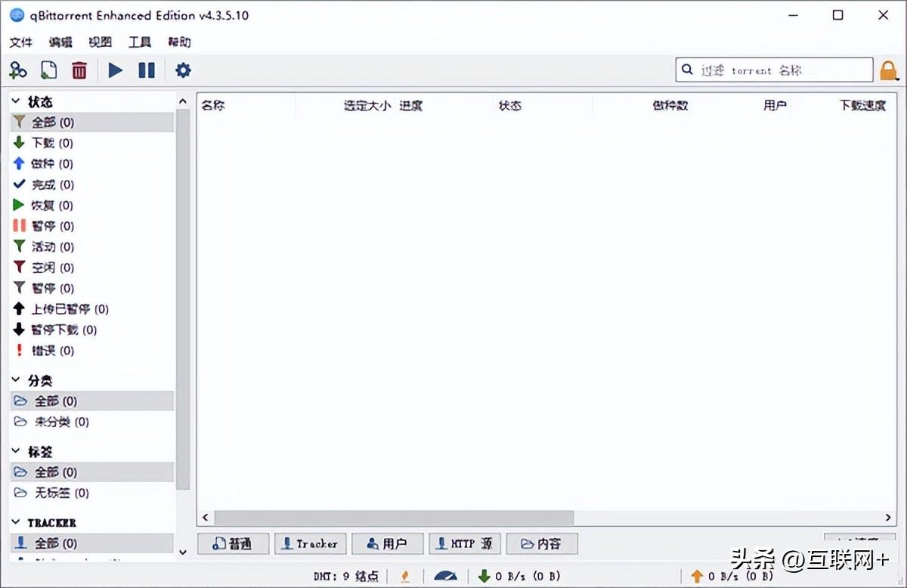Click the download speed status indicator
The height and width of the screenshot is (588, 907).
point(519,577)
